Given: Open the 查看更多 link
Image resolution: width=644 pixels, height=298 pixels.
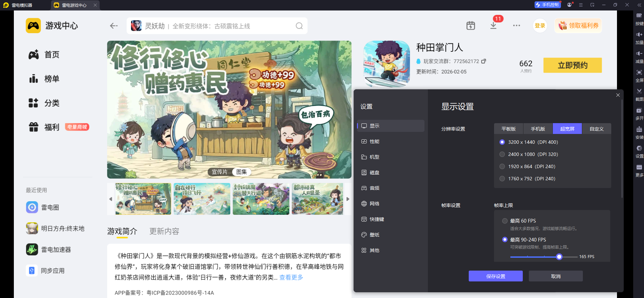Looking at the screenshot, I should (x=291, y=277).
